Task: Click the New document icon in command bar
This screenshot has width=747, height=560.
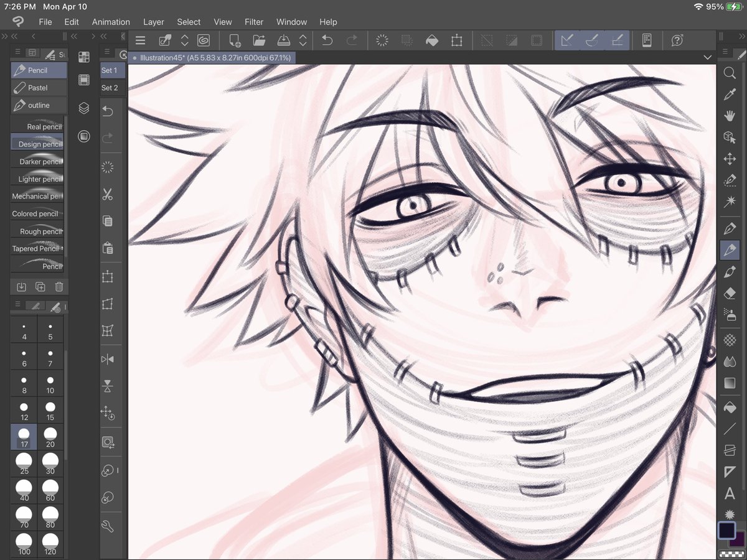Action: tap(235, 40)
